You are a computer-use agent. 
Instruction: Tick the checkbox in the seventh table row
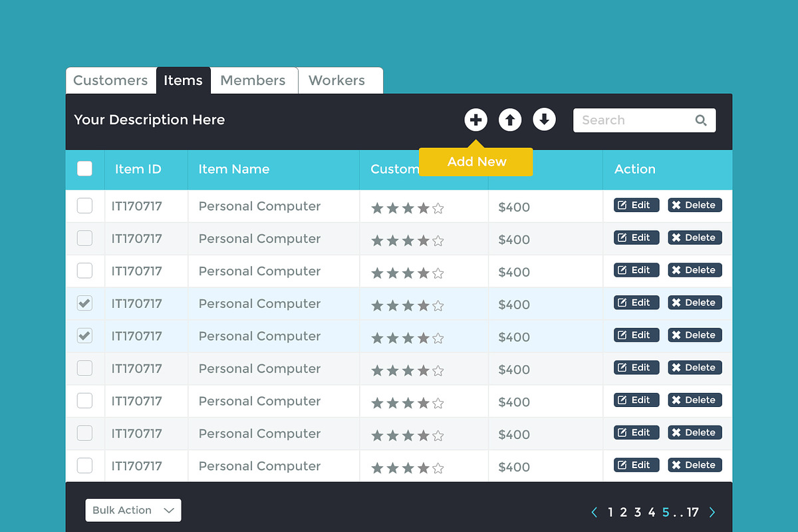pos(84,400)
